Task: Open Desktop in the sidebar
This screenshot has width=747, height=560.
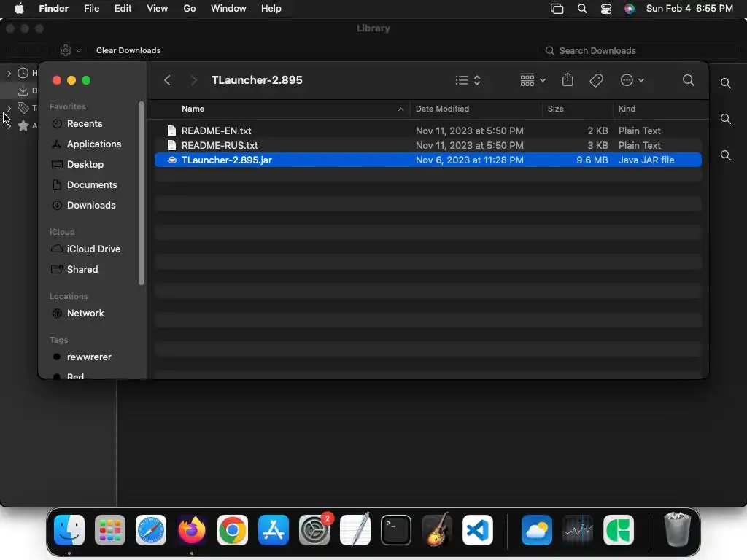Action: click(85, 164)
